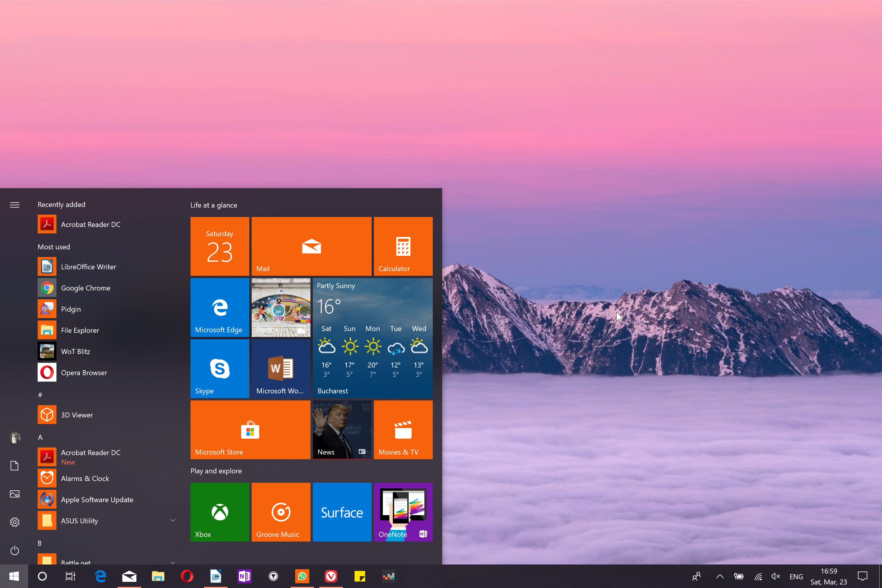Open Mail from the taskbar

(129, 576)
